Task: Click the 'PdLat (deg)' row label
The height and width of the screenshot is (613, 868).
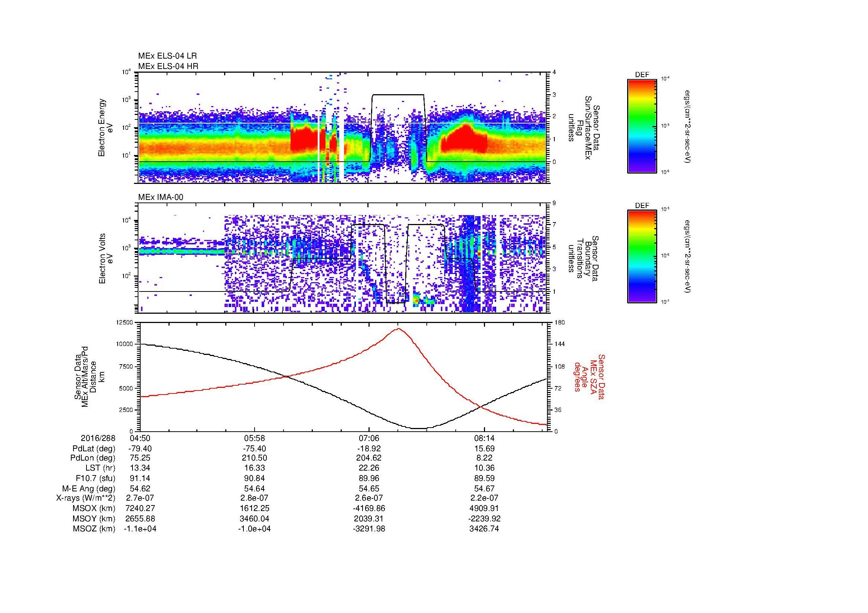Action: 94,449
